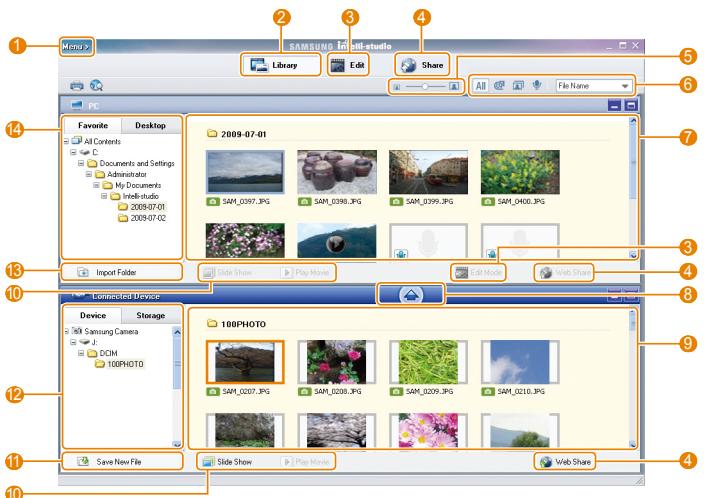
Task: Click the play icon on video thumbnail
Action: point(336,244)
